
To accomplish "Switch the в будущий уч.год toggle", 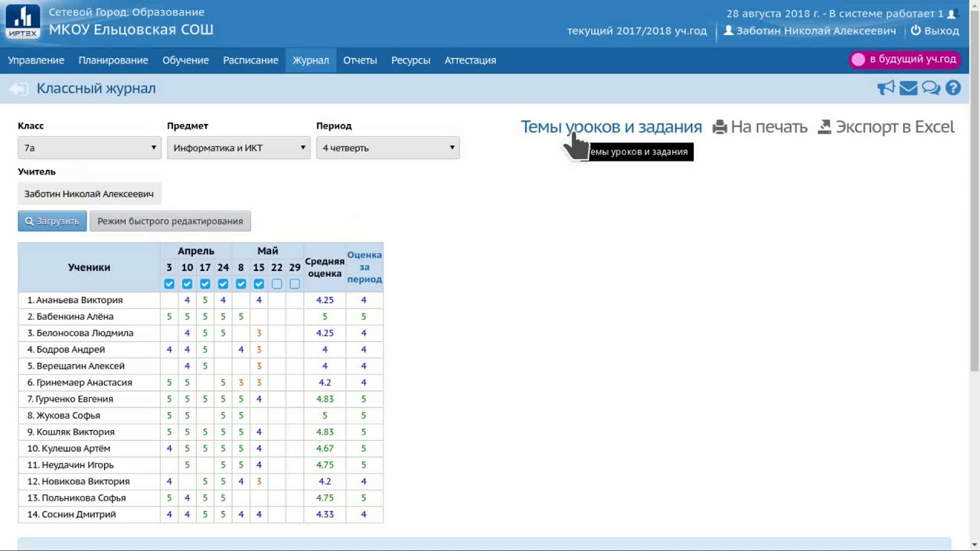I will coord(906,60).
